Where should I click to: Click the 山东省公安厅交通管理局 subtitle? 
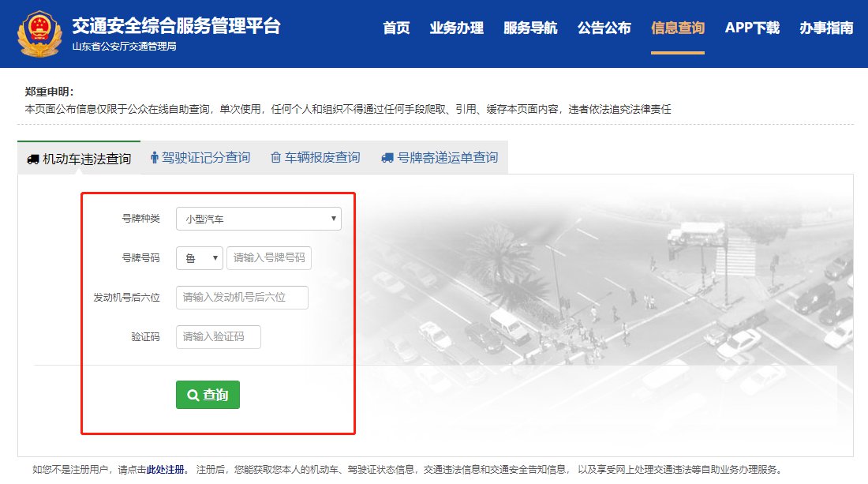[x=124, y=47]
